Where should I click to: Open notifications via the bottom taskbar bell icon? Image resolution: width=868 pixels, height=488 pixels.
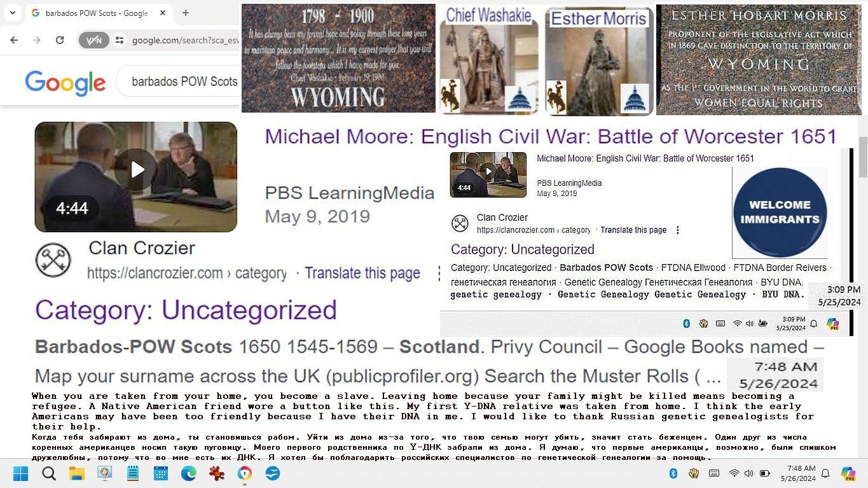825,473
